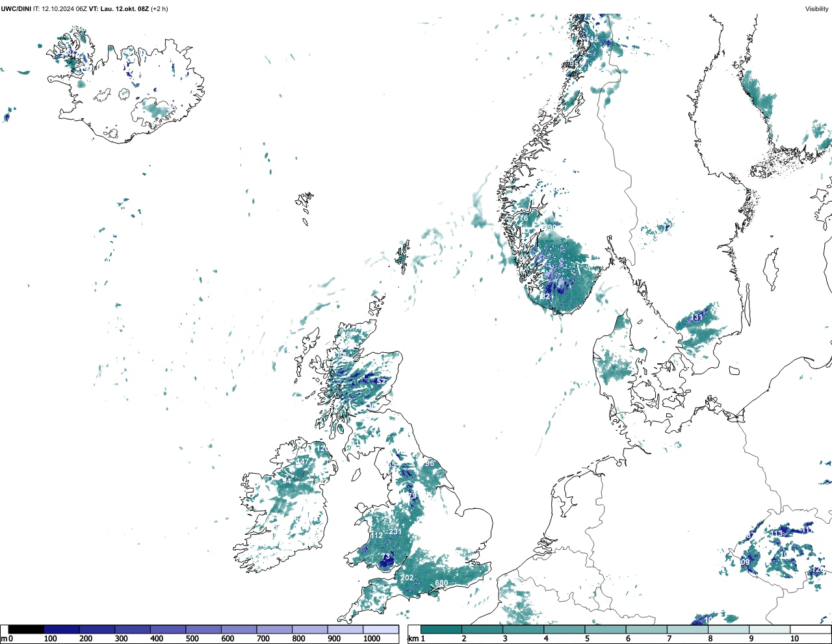Pick the 5–6 km legend swatch
Image resolution: width=832 pixels, height=644 pixels.
(605, 629)
